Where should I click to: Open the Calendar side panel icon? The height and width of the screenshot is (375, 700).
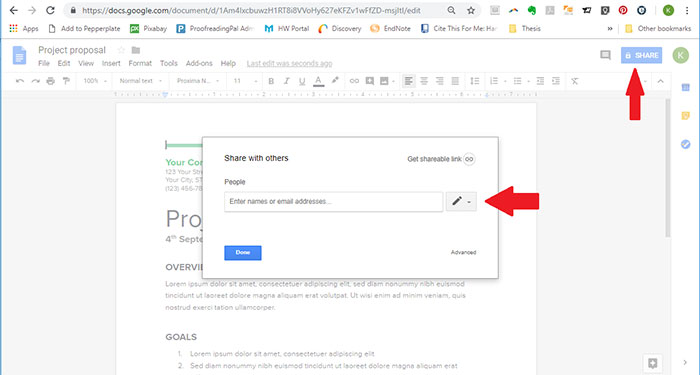[685, 88]
